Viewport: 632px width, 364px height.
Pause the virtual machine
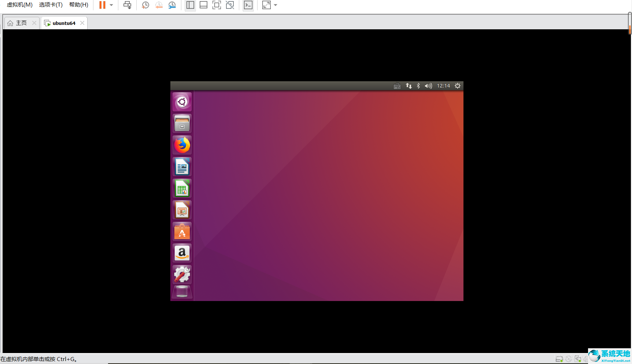[102, 5]
